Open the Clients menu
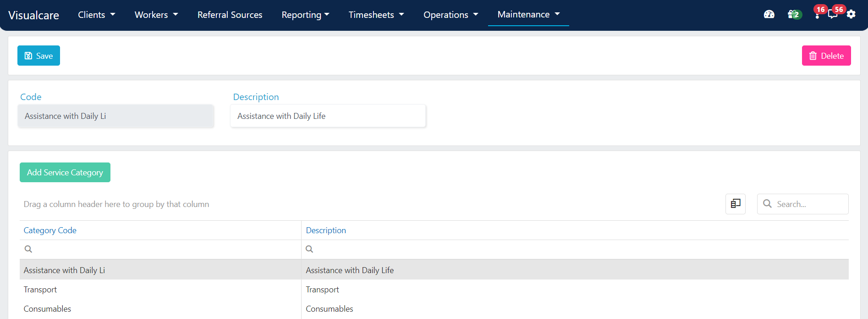 click(x=96, y=15)
